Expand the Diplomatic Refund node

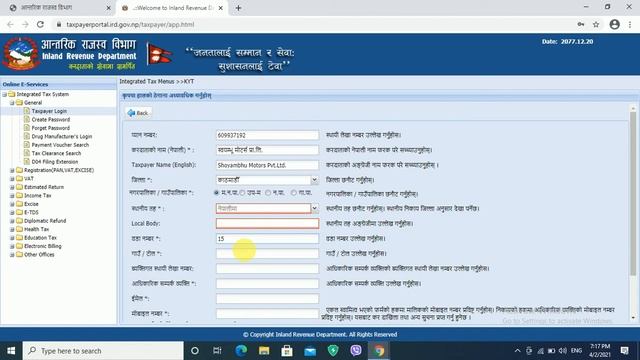click(x=12, y=221)
